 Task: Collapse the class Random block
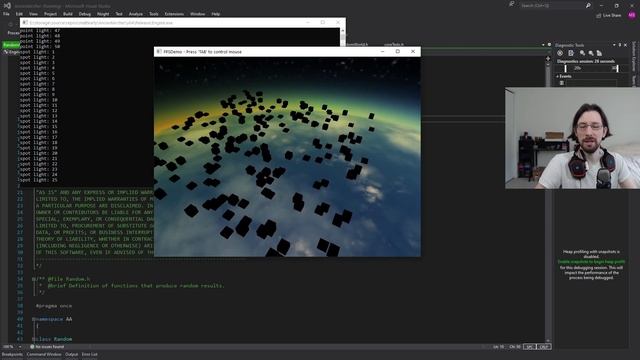click(x=33, y=340)
